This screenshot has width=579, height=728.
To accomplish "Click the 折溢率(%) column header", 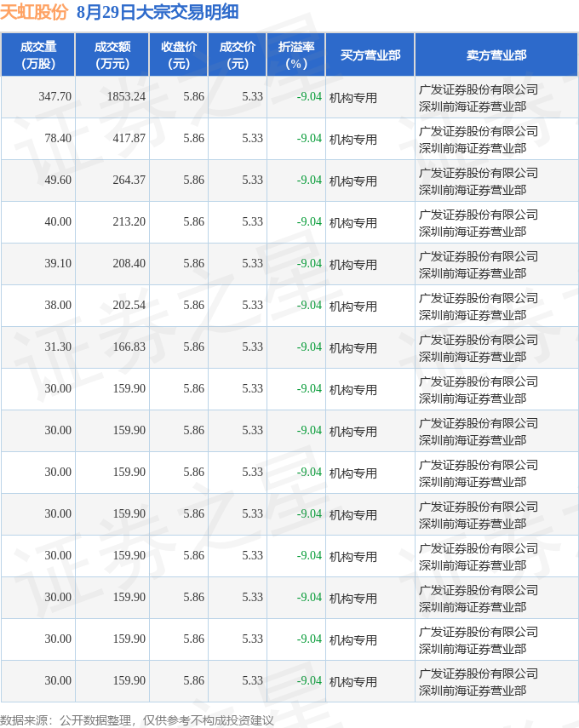I will tap(296, 54).
